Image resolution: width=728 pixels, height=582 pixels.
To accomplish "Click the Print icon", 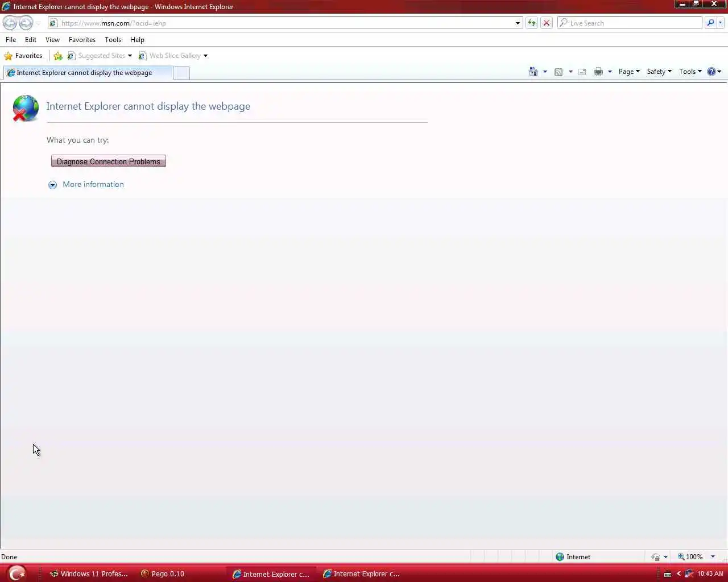I will [598, 72].
